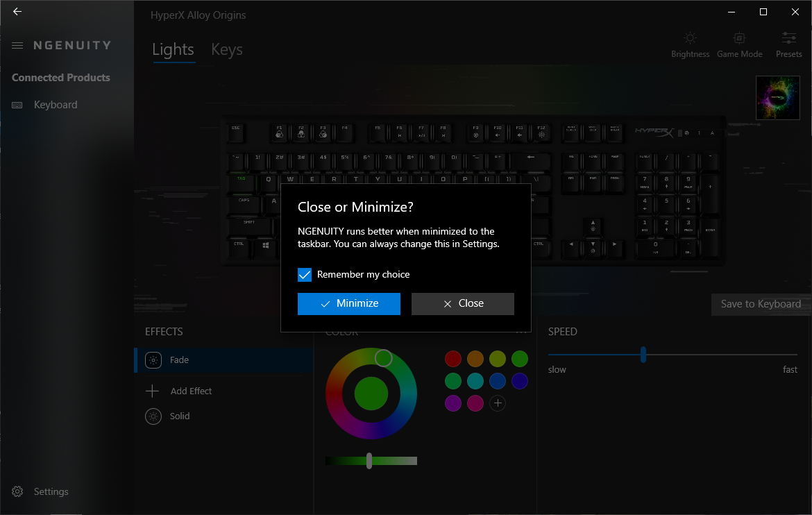Click the green shade slider below the wheel
812x515 pixels.
[371, 461]
